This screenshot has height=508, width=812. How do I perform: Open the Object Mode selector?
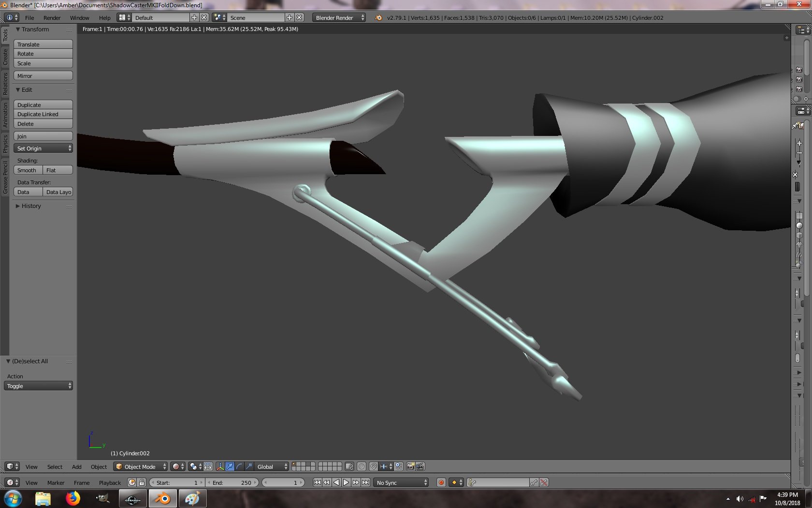pos(140,466)
